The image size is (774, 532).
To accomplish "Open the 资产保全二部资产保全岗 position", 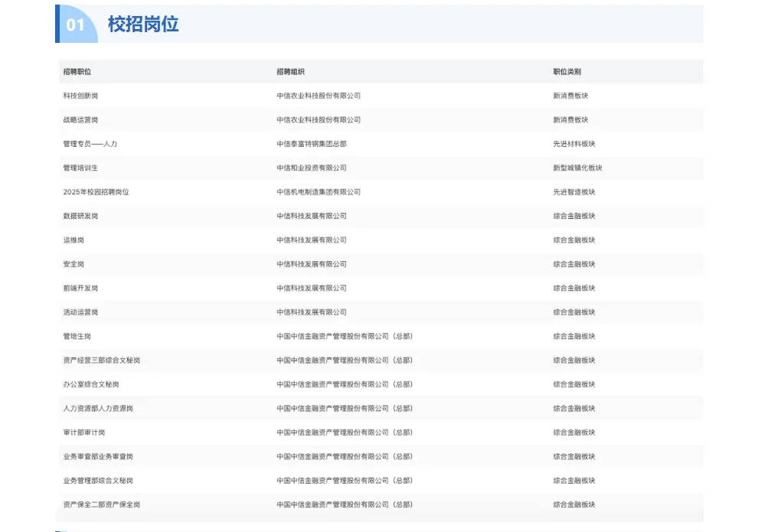I will tap(102, 505).
